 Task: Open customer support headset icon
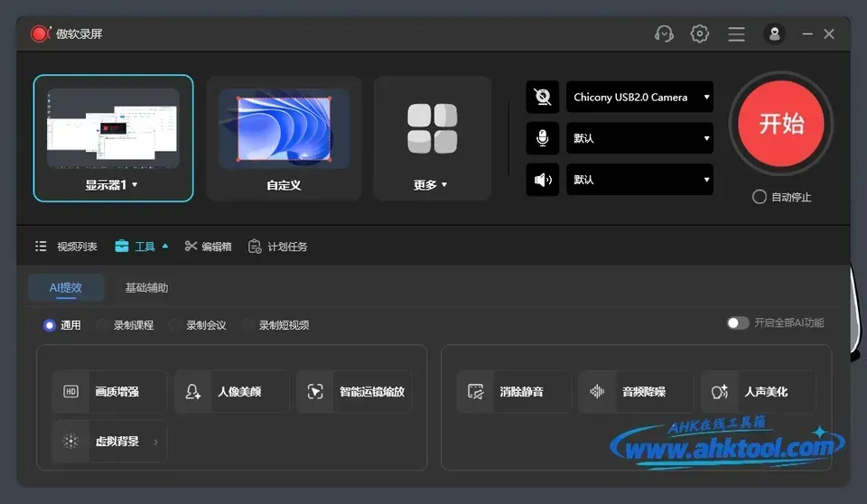click(664, 33)
